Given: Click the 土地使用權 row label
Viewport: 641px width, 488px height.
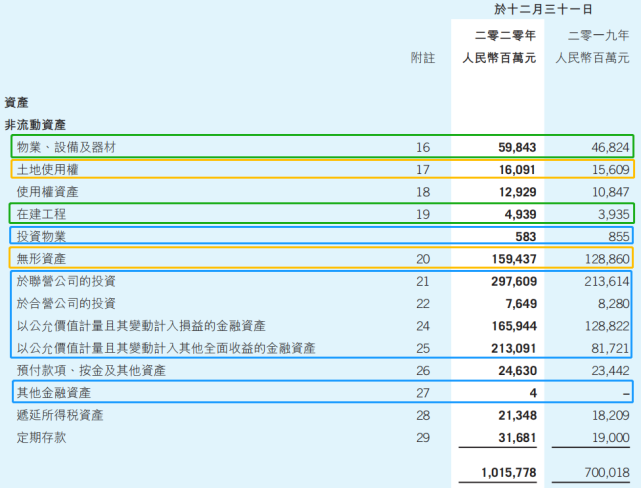Looking at the screenshot, I should (47, 170).
